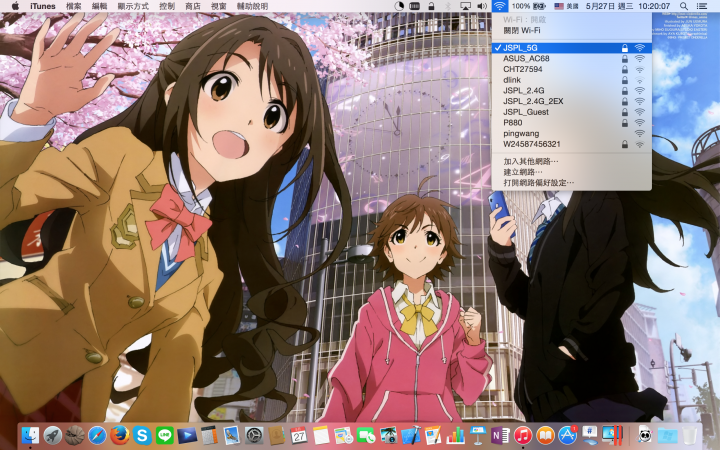Image resolution: width=720 pixels, height=450 pixels.
Task: Open the Apple menu
Action: [x=15, y=6]
